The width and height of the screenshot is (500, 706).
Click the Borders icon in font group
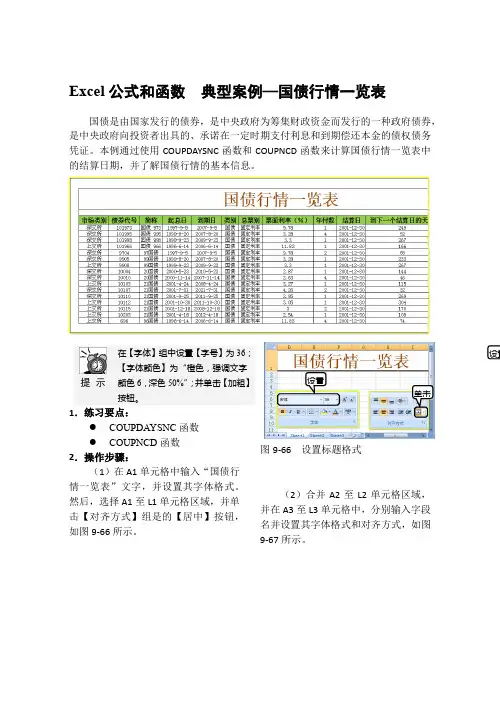click(x=312, y=412)
